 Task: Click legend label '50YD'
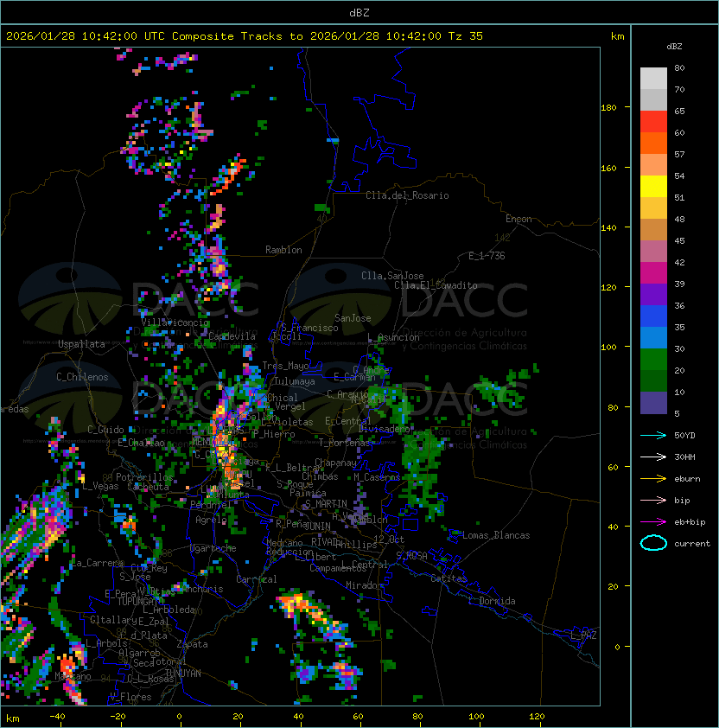[x=684, y=436]
